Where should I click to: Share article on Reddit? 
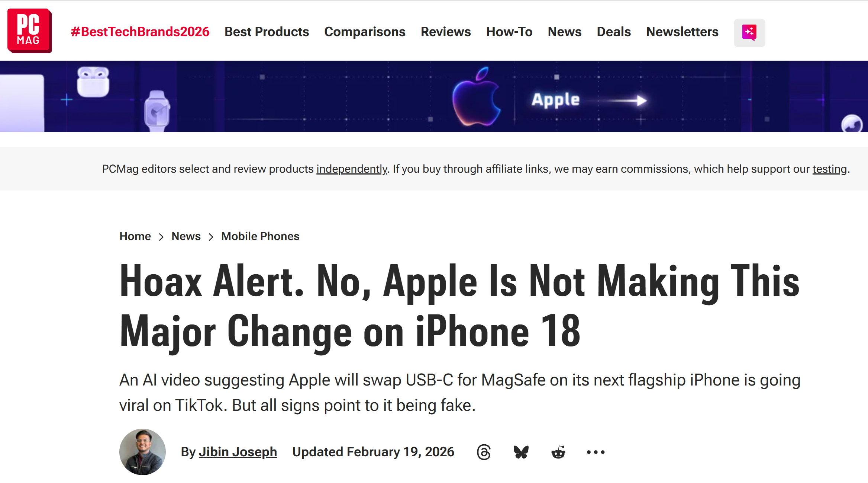tap(558, 452)
